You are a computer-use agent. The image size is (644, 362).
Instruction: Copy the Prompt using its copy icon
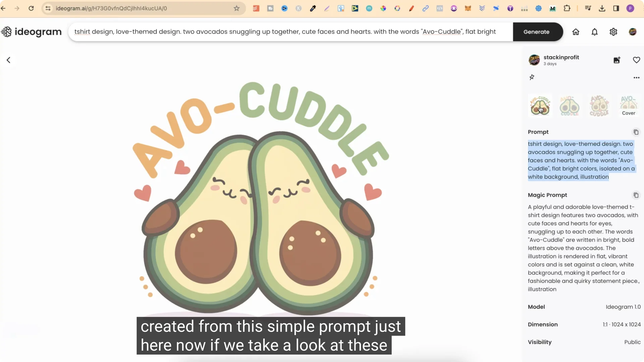click(x=636, y=132)
